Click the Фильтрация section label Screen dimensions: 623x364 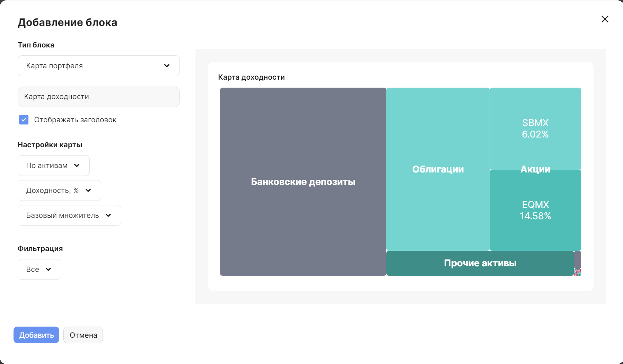coord(40,249)
